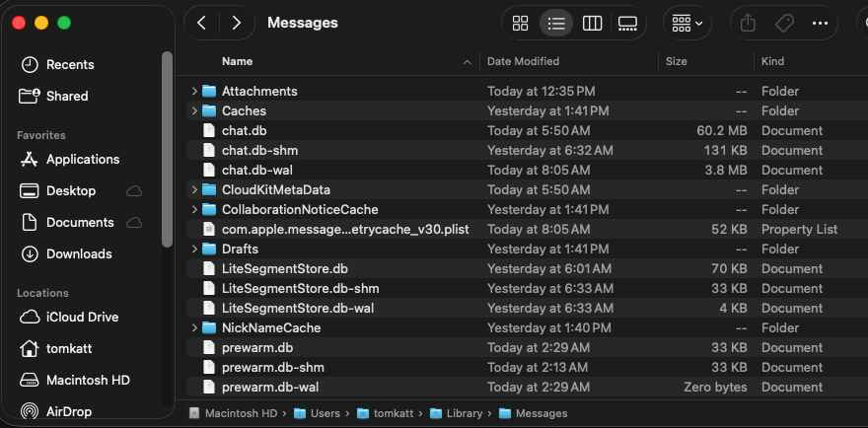Viewport: 868px width, 428px height.
Task: Click the sidebar vertical scrollbar
Action: pos(167,150)
